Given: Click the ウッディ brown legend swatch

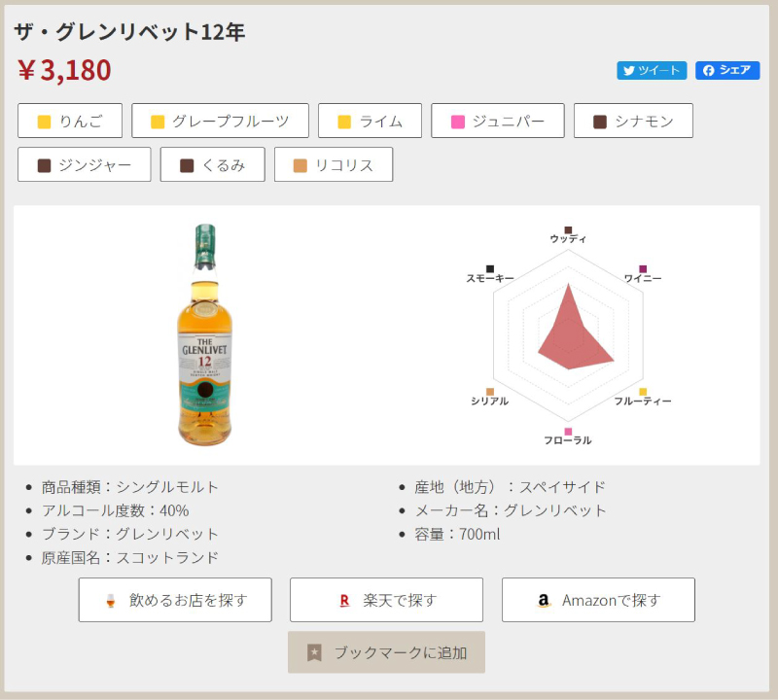Looking at the screenshot, I should tap(568, 230).
